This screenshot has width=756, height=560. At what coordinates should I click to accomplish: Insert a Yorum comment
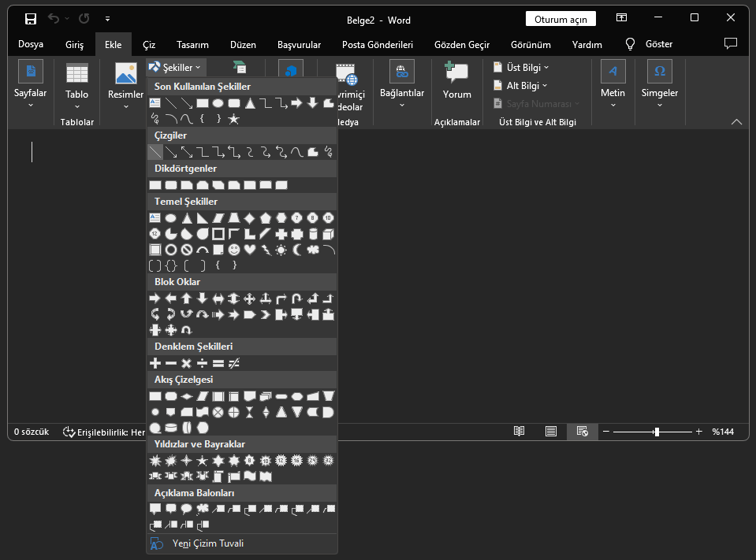pos(456,81)
